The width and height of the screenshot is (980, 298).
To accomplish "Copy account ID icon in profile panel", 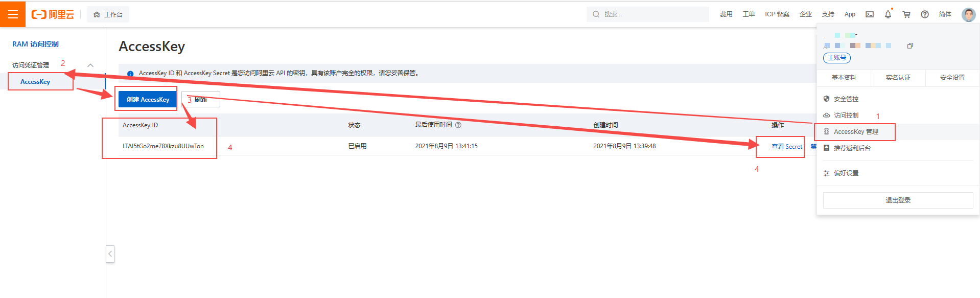I will (x=910, y=46).
